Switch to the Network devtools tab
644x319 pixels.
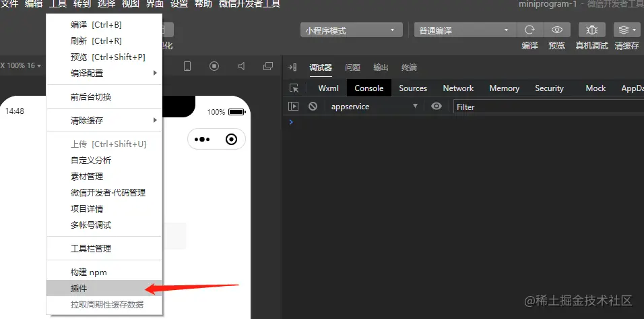click(458, 88)
